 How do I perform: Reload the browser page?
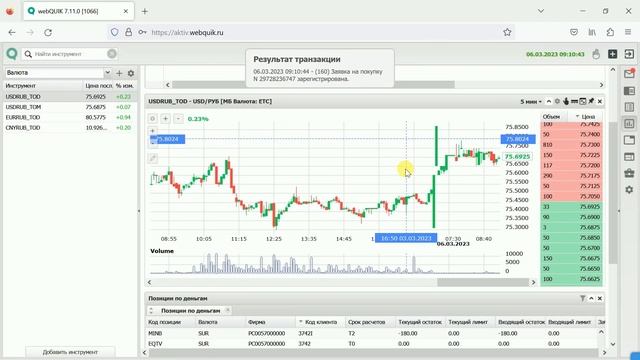click(x=48, y=32)
